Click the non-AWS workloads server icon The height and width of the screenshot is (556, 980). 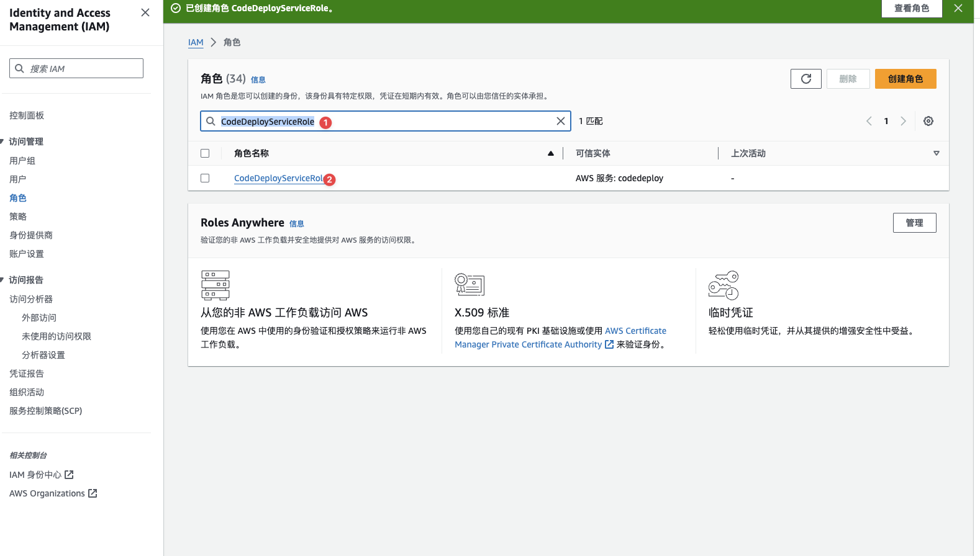click(x=216, y=285)
